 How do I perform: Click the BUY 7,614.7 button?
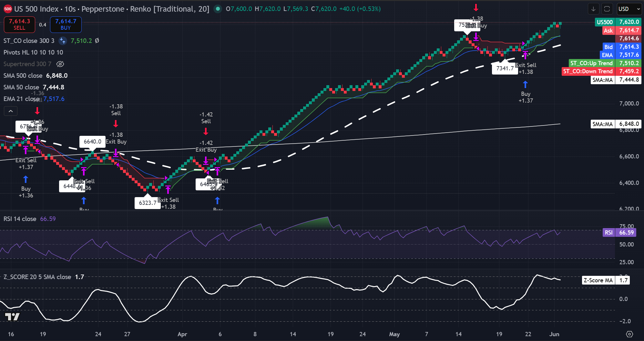66,25
